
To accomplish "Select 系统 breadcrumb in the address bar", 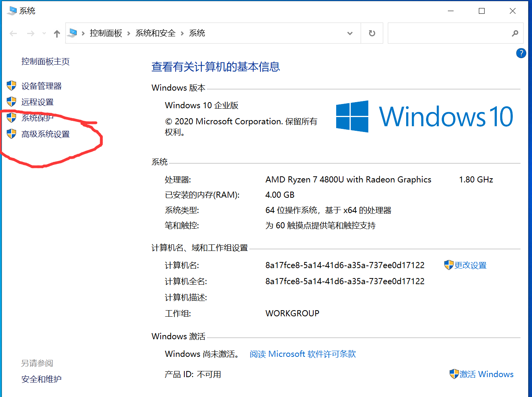I will tap(197, 33).
